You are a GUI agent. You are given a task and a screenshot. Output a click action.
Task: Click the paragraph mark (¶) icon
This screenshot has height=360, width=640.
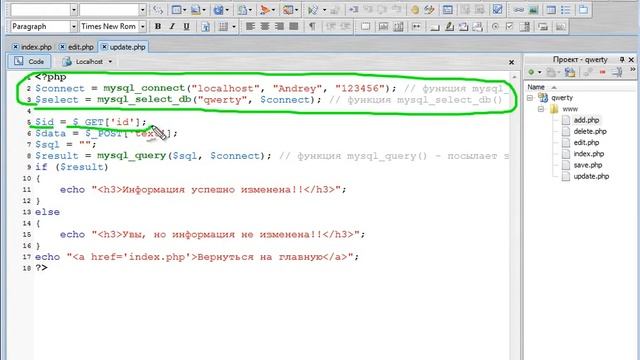click(312, 27)
